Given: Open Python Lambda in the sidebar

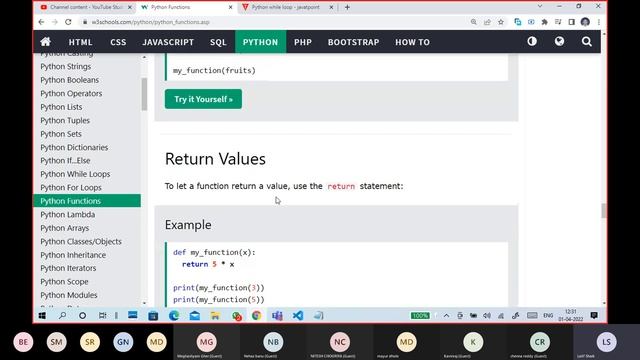Looking at the screenshot, I should (x=67, y=215).
